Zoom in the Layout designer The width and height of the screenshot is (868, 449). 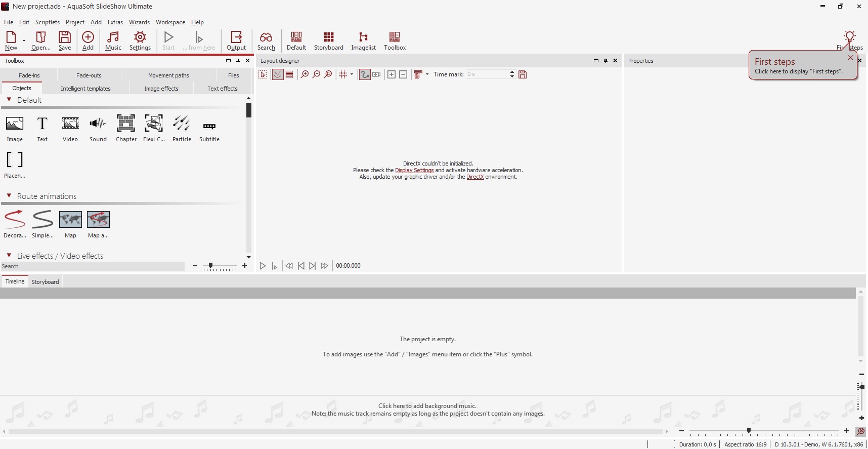[x=305, y=74]
